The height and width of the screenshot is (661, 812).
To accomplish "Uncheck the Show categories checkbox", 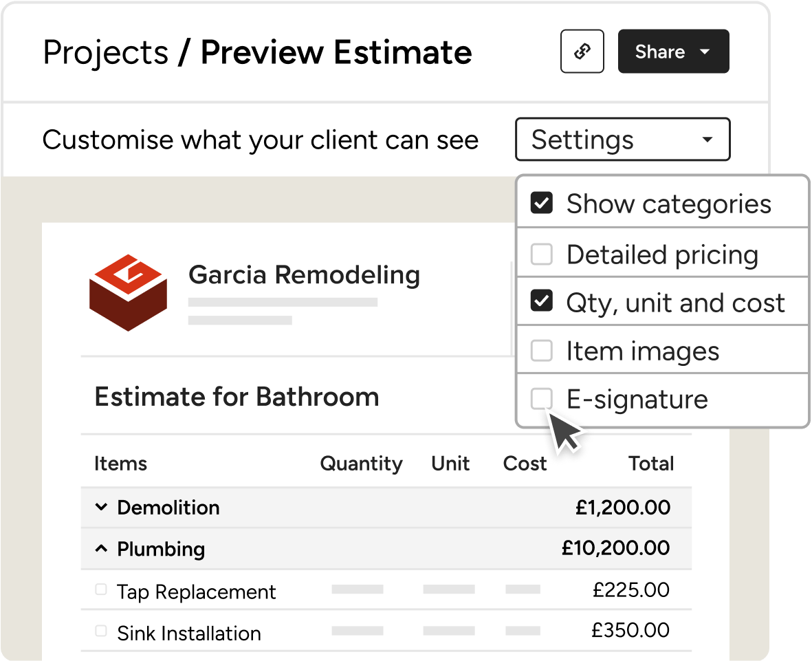I will (542, 203).
